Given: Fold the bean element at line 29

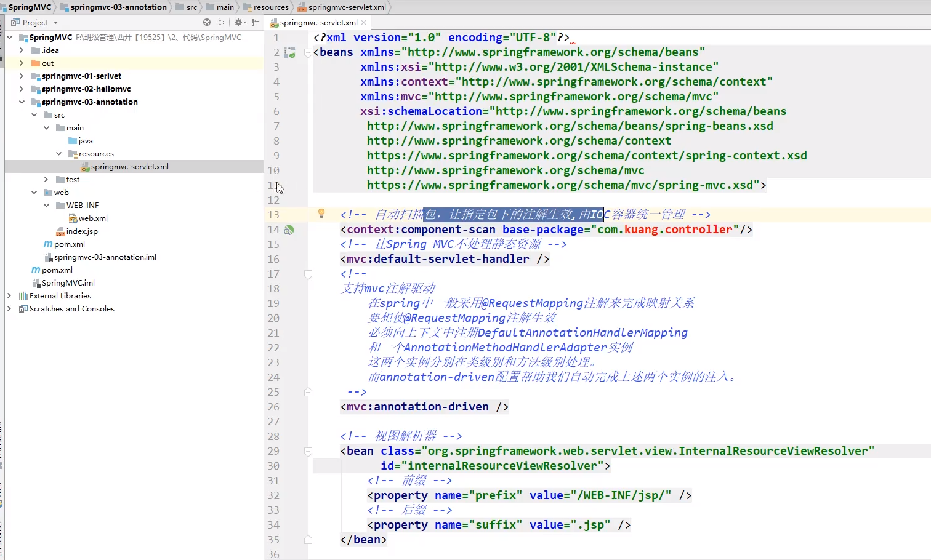Looking at the screenshot, I should 308,451.
